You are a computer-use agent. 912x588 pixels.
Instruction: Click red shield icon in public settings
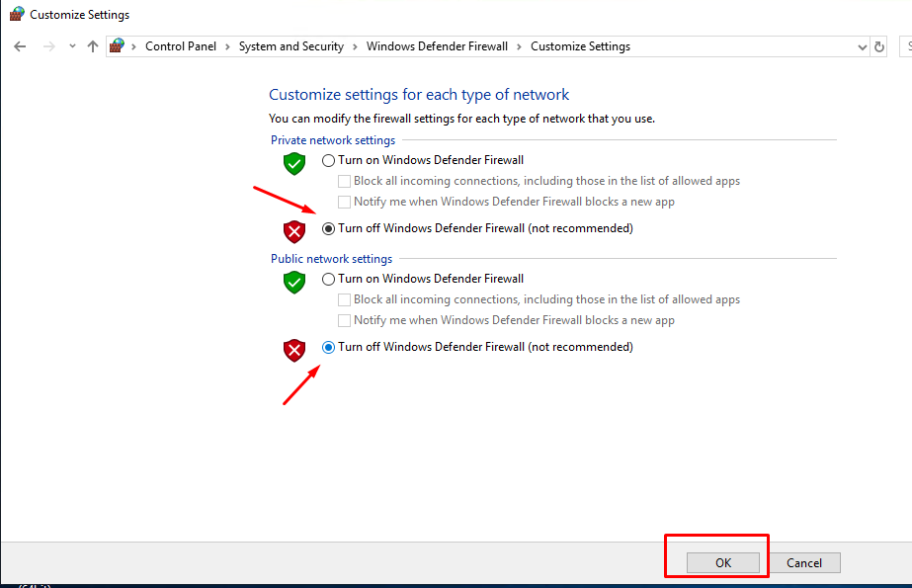294,350
